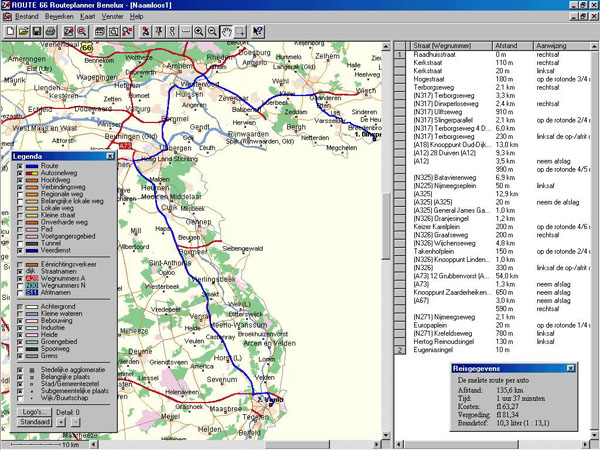Toggle the Straatnamen checkbox in legend
The width and height of the screenshot is (600, 450).
pyautogui.click(x=19, y=269)
